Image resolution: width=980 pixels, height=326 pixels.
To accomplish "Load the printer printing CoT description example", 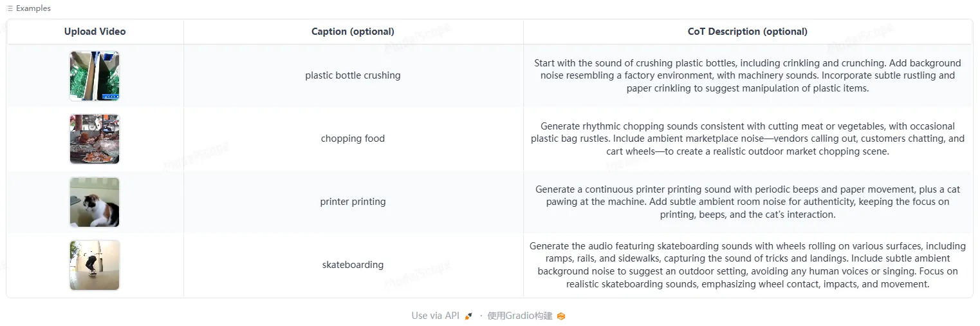I will (747, 202).
